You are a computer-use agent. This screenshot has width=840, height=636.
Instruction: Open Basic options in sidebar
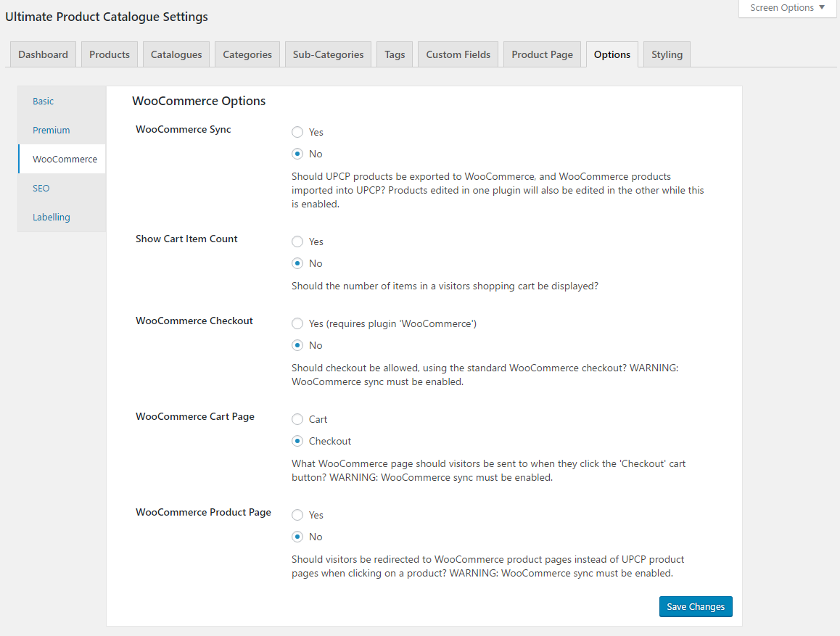coord(44,102)
